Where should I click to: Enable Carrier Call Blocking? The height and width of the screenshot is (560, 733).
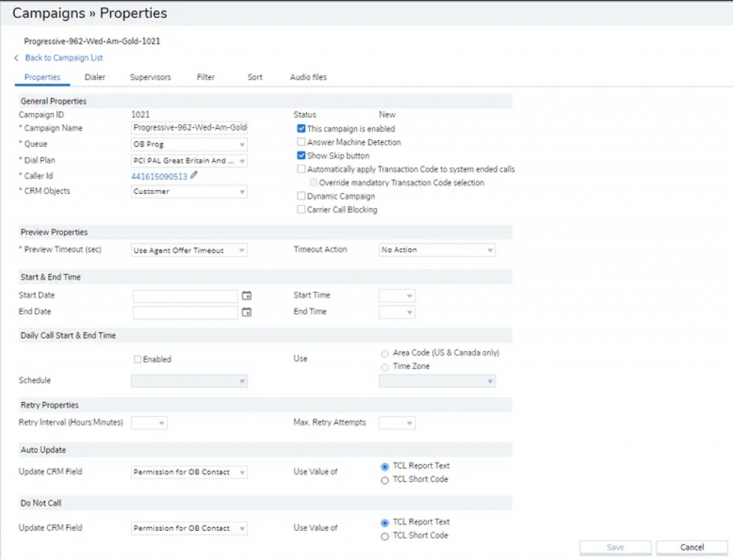click(301, 210)
